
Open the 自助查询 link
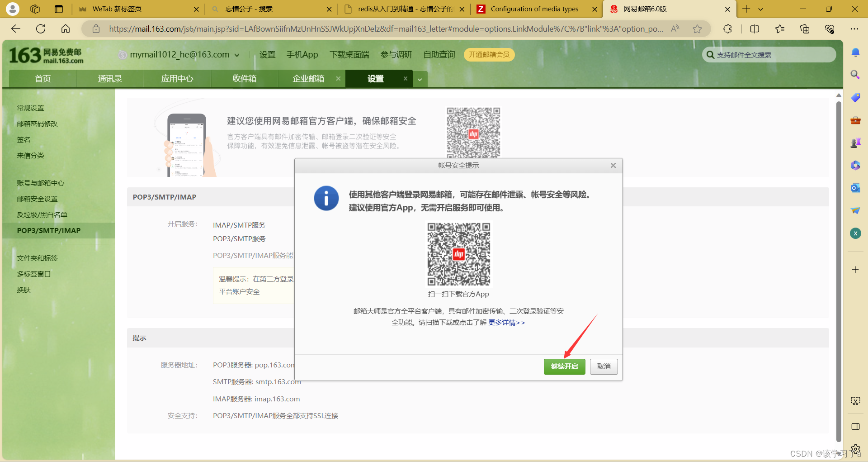coord(439,55)
